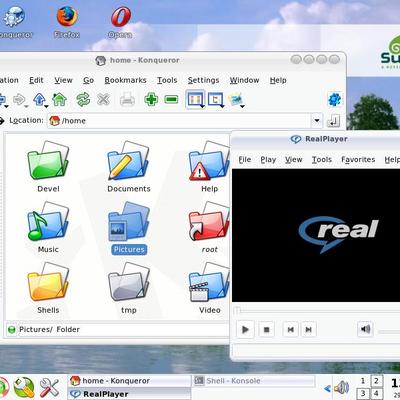Image resolution: width=400 pixels, height=400 pixels.
Task: Open the Konqueror Tools menu
Action: pos(167,80)
